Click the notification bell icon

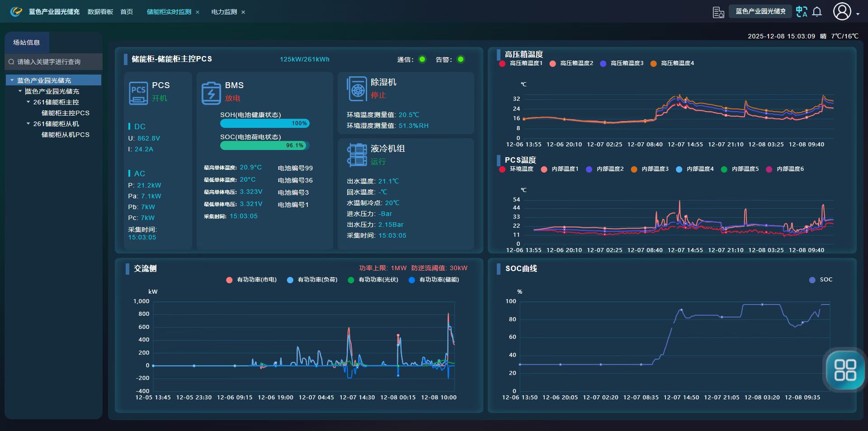[x=817, y=12]
